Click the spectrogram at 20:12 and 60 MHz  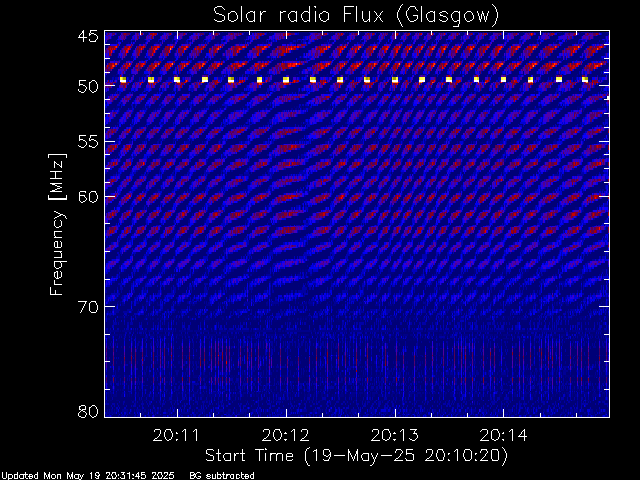coord(286,197)
